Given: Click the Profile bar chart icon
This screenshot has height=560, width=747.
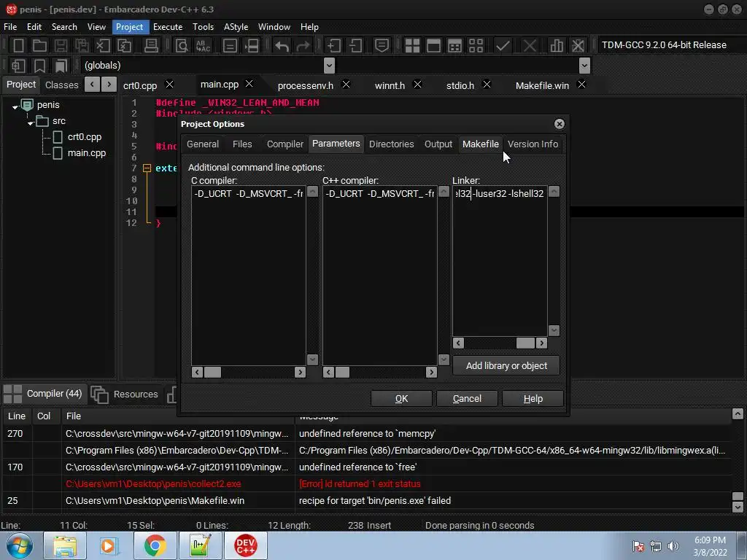Looking at the screenshot, I should point(557,46).
